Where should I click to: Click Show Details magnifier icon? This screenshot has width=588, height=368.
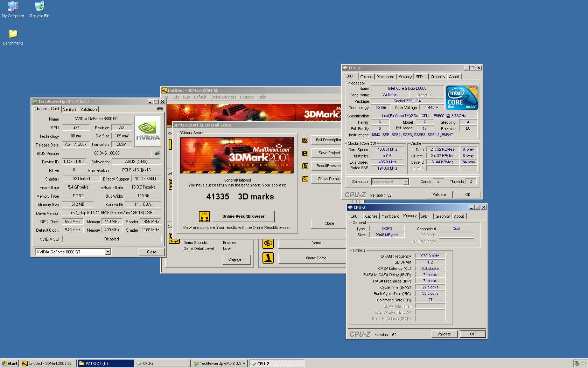(x=305, y=179)
